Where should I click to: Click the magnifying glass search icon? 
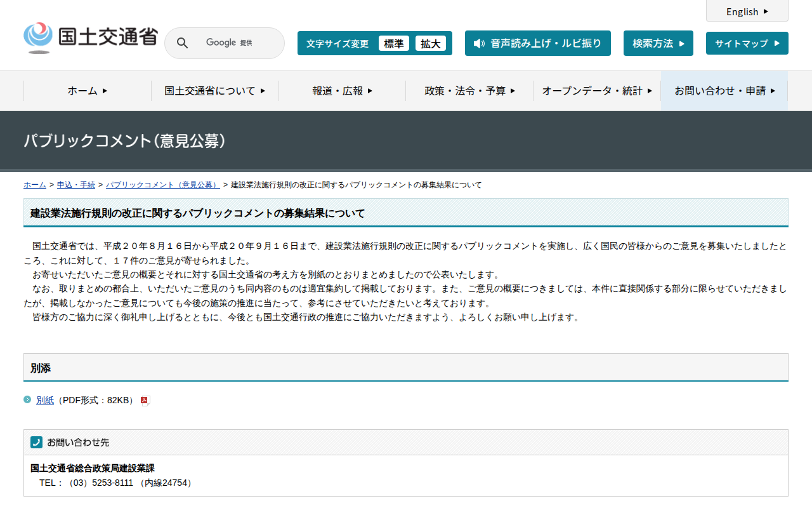[x=182, y=43]
